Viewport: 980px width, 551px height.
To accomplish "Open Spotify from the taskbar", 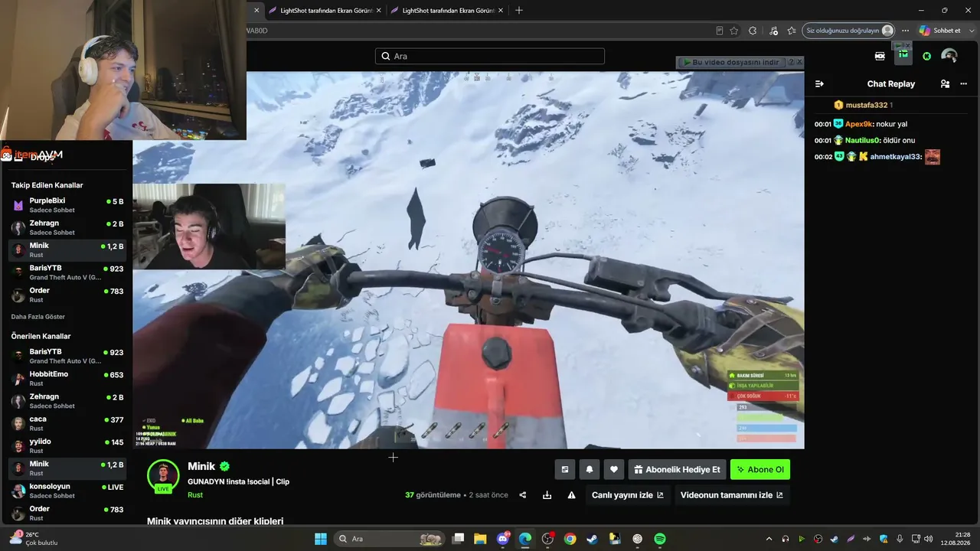I will [x=660, y=539].
